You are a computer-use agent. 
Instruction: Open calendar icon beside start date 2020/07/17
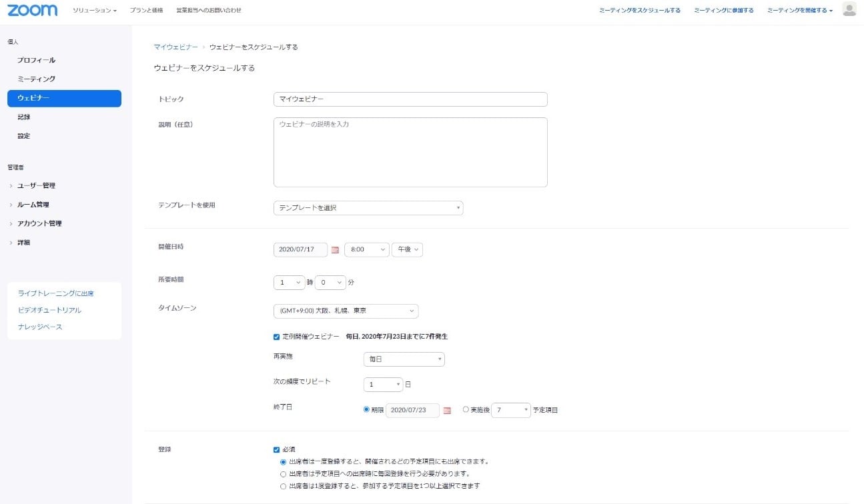335,250
